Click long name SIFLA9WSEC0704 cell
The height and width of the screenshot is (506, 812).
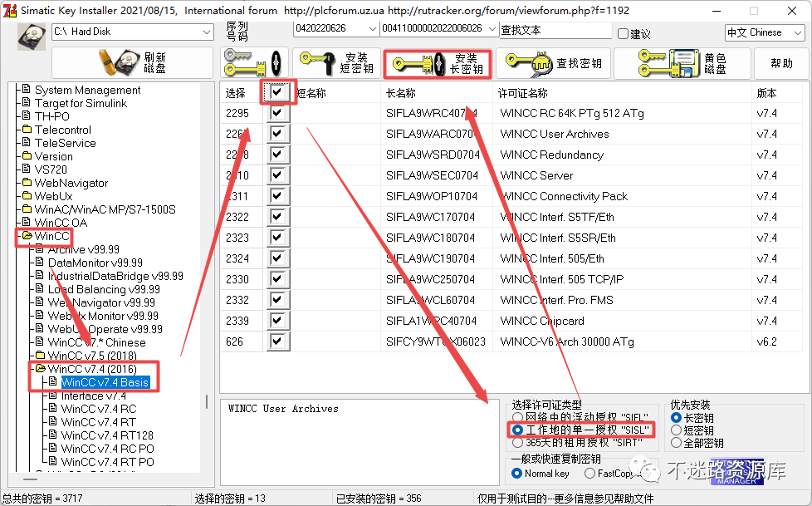[x=432, y=176]
